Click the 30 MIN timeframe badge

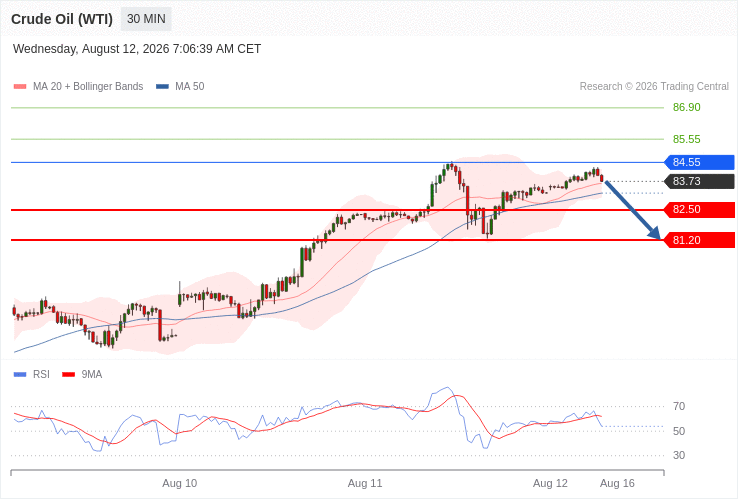point(146,19)
